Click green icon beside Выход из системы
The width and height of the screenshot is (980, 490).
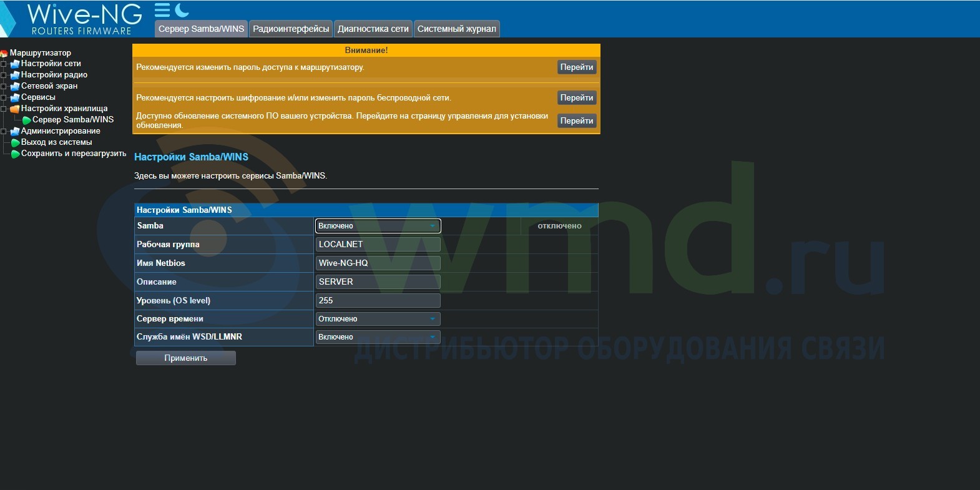pos(16,142)
